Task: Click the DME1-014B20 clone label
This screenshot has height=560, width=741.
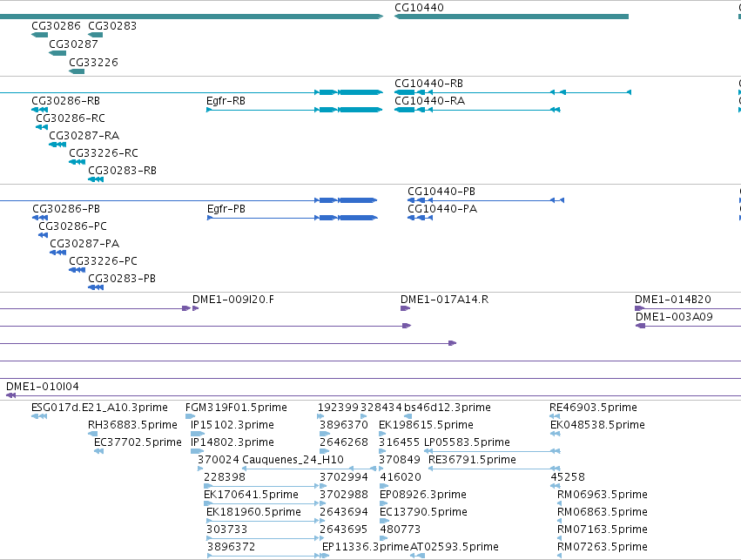Action: coord(672,300)
